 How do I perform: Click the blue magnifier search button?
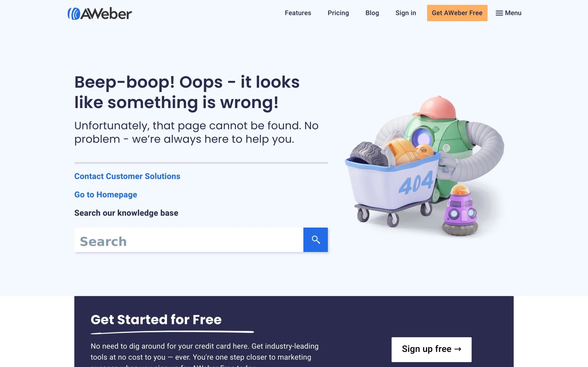[x=315, y=239]
